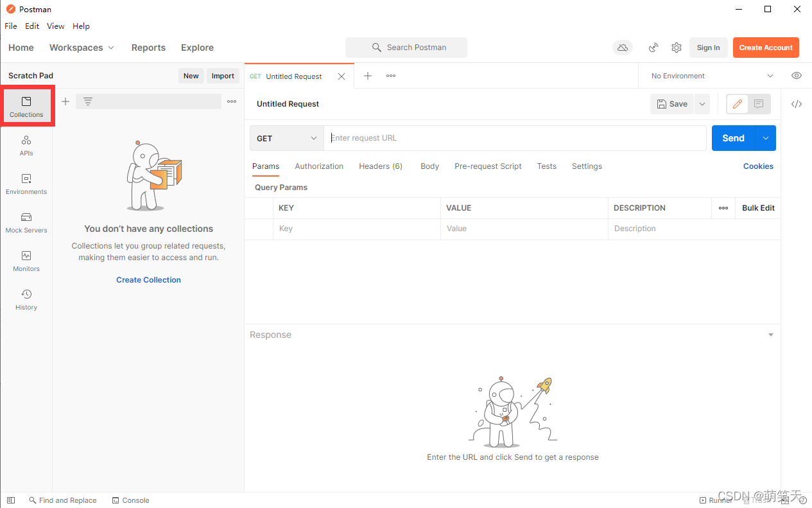Open the Send button dropdown arrow

(766, 138)
